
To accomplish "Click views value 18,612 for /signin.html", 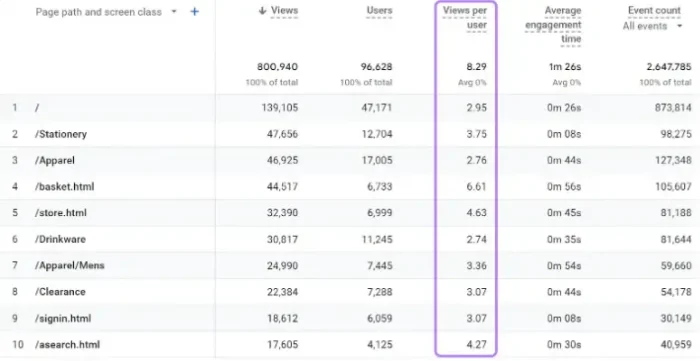I will (282, 318).
